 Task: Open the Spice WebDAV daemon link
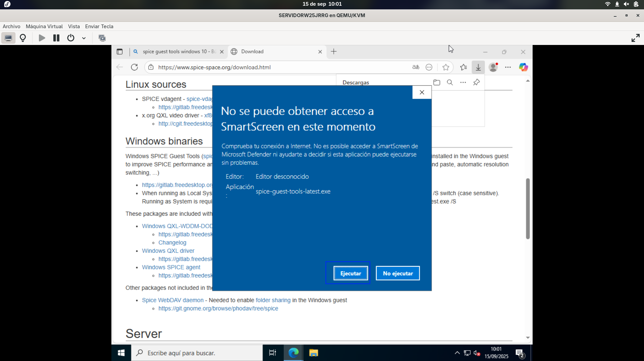(173, 300)
